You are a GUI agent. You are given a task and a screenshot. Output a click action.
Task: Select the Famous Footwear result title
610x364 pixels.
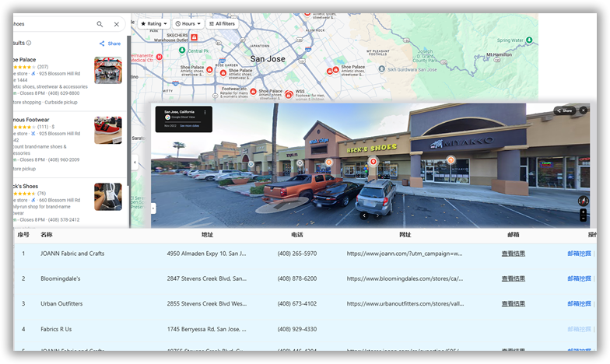click(x=31, y=120)
